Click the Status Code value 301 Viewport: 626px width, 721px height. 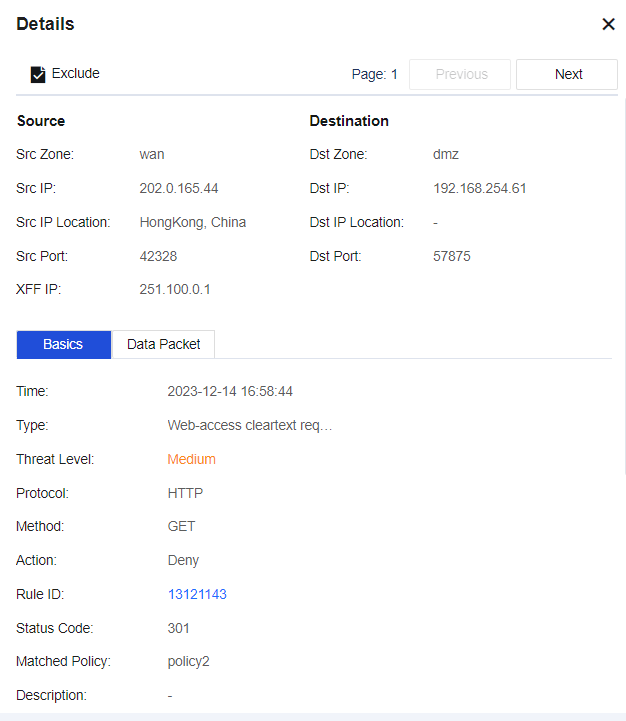click(179, 628)
